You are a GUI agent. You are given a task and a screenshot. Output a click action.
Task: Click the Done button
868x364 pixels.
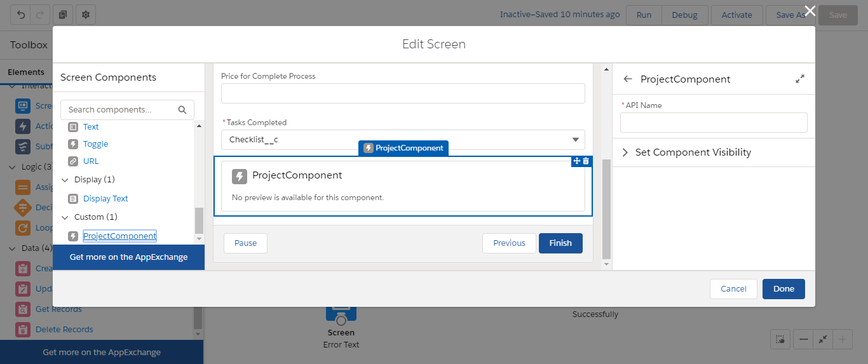[x=783, y=289]
